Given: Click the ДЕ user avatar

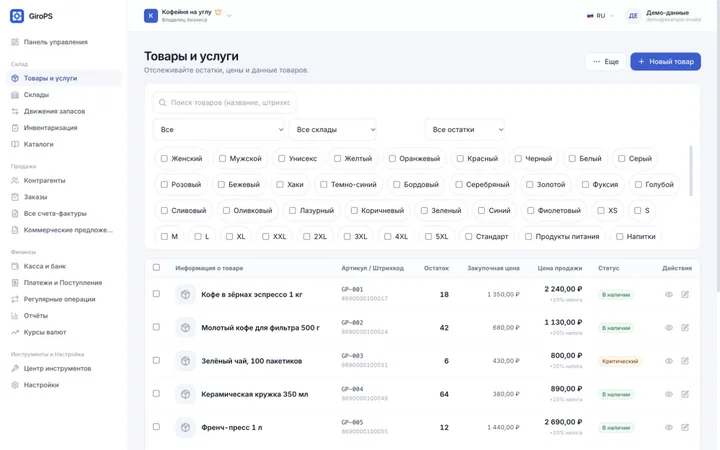Looking at the screenshot, I should click(x=633, y=16).
